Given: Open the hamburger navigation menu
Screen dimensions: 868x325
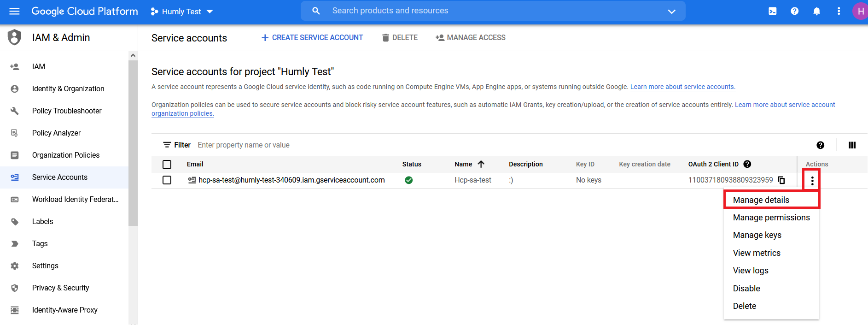Looking at the screenshot, I should click(x=14, y=11).
